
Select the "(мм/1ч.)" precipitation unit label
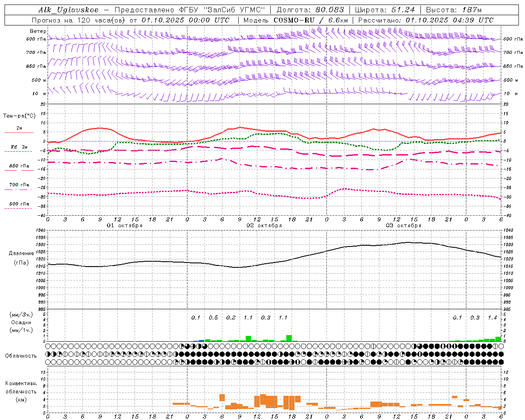[x=21, y=330]
